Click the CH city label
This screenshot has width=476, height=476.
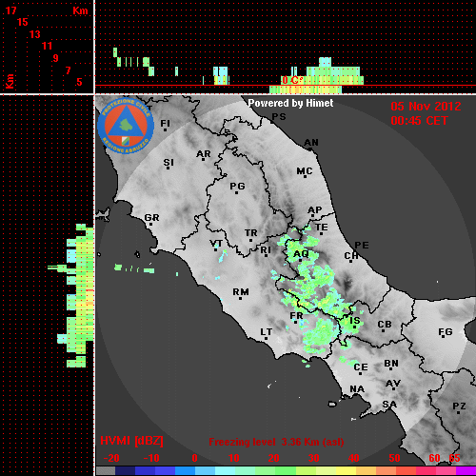point(351,256)
